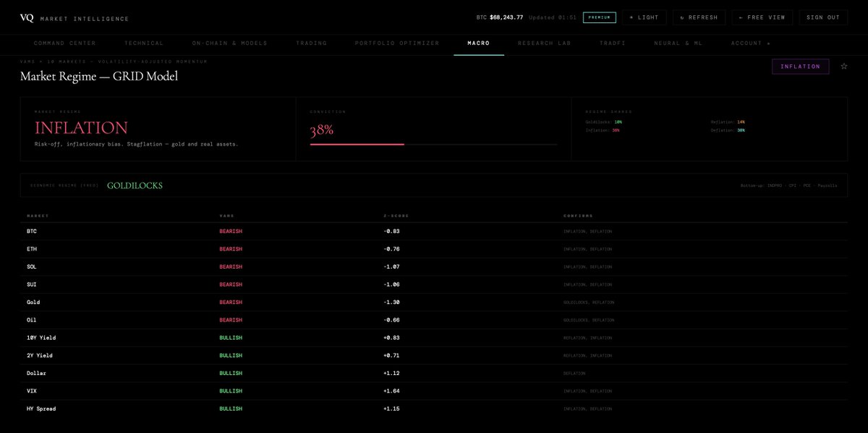Open ON-CHAIN & MODELS tab
The image size is (868, 433).
tap(229, 43)
